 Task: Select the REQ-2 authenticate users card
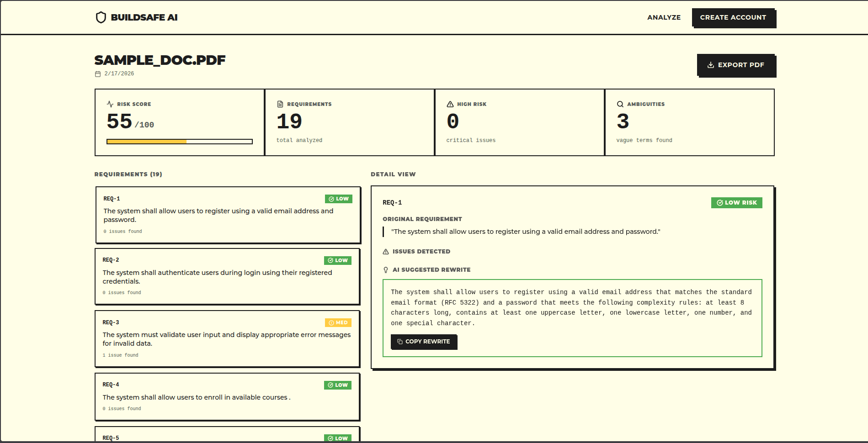227,276
